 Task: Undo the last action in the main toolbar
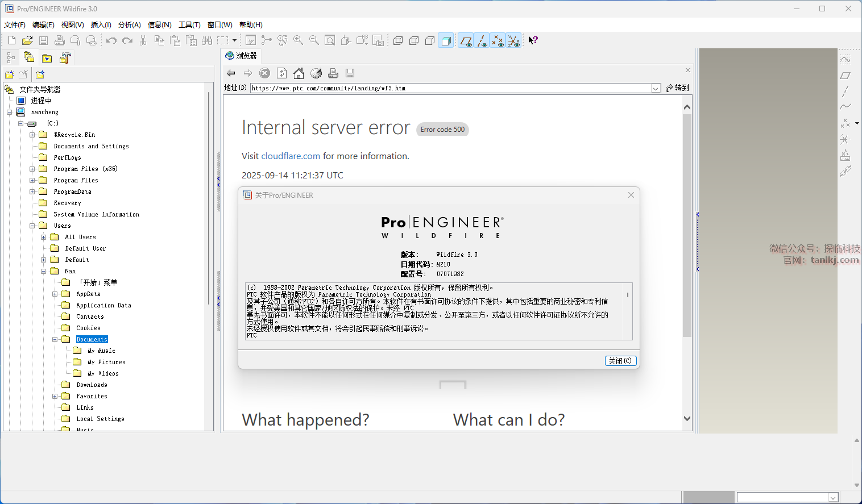point(111,40)
